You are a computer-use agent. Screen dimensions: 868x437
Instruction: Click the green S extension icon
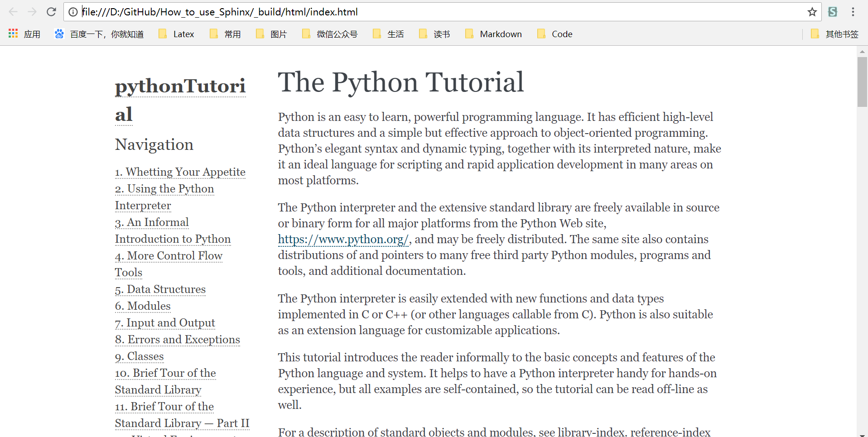[833, 12]
